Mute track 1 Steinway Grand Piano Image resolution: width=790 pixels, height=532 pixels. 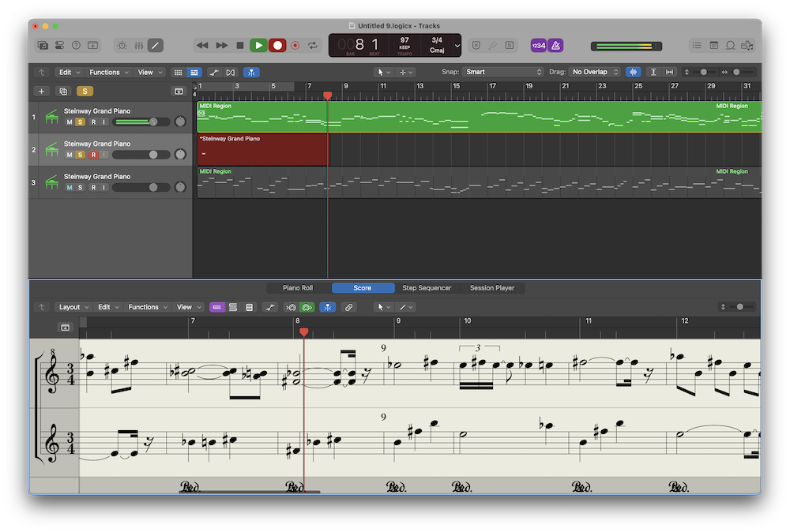point(70,122)
